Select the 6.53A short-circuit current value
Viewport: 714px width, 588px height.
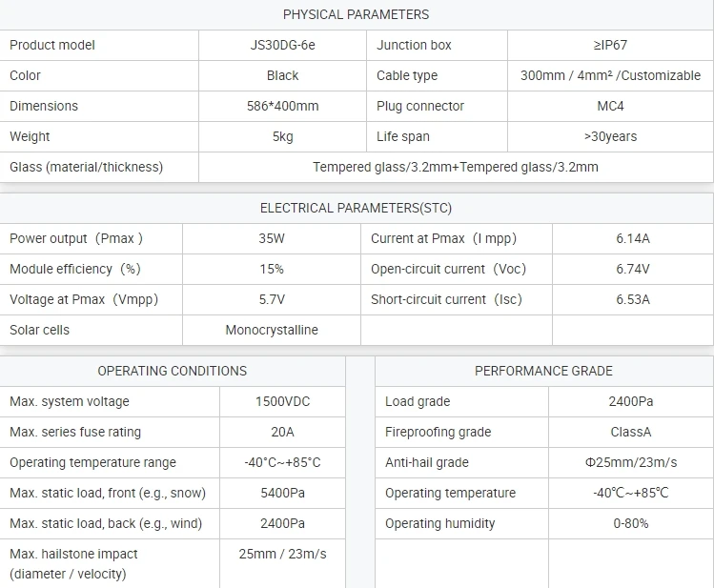click(x=633, y=299)
